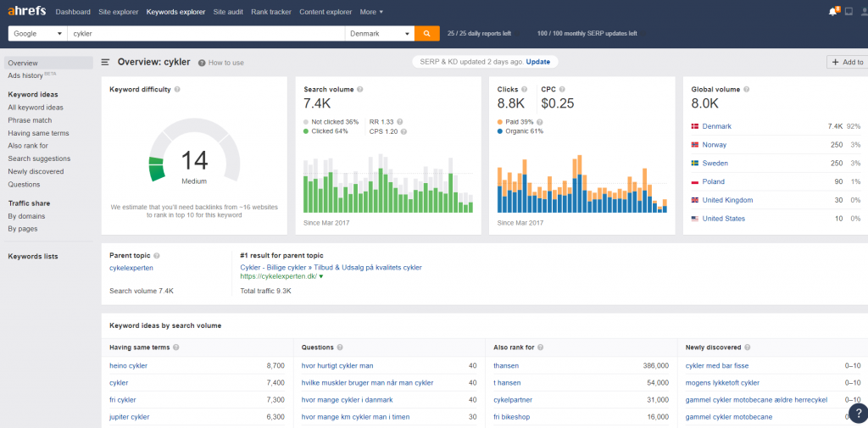Click the green Clicked 64% legend dot
The image size is (868, 428).
pyautogui.click(x=306, y=131)
